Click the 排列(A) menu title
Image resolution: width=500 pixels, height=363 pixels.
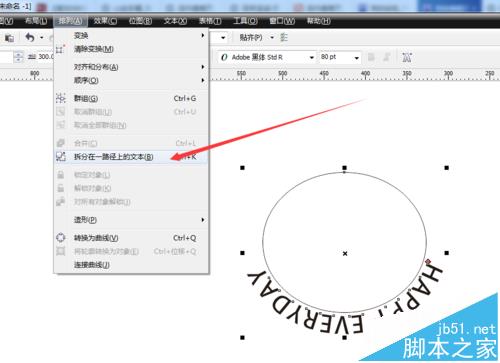70,21
